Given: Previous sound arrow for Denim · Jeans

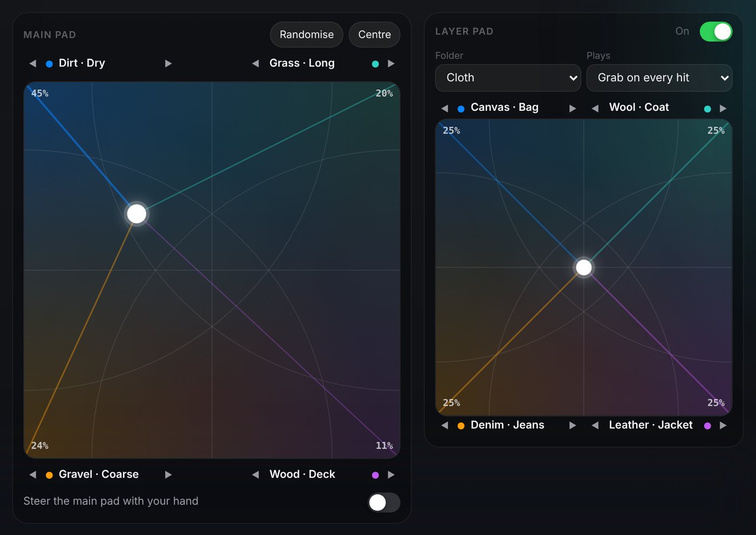Looking at the screenshot, I should pos(445,425).
